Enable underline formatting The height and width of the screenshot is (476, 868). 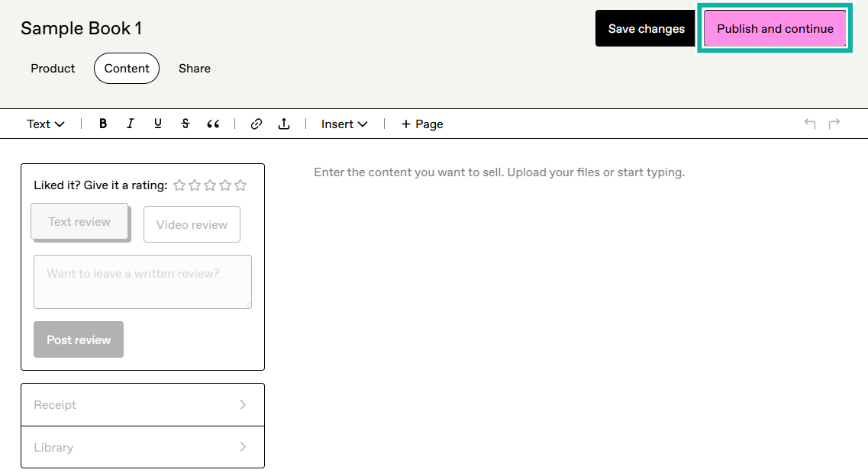click(158, 124)
